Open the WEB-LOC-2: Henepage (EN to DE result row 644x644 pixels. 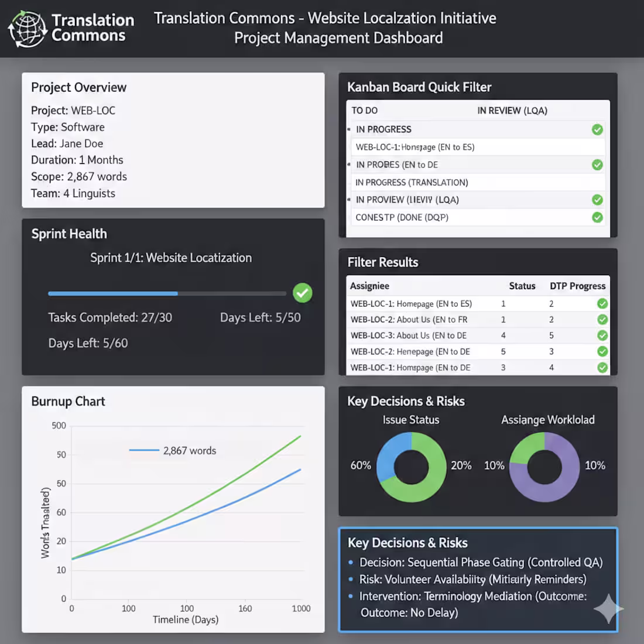[478, 352]
